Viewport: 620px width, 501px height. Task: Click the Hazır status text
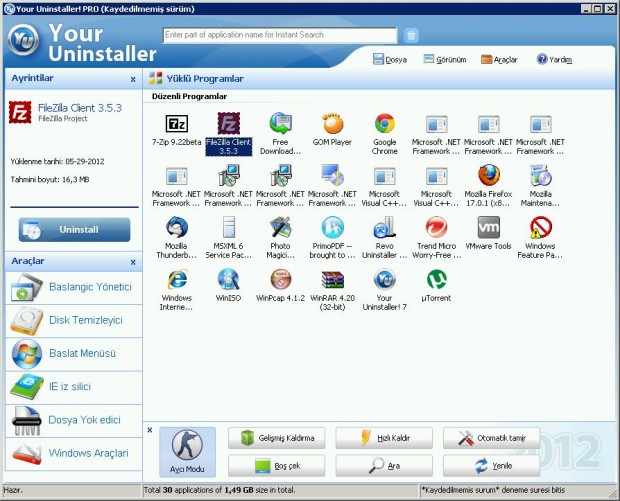coord(13,490)
